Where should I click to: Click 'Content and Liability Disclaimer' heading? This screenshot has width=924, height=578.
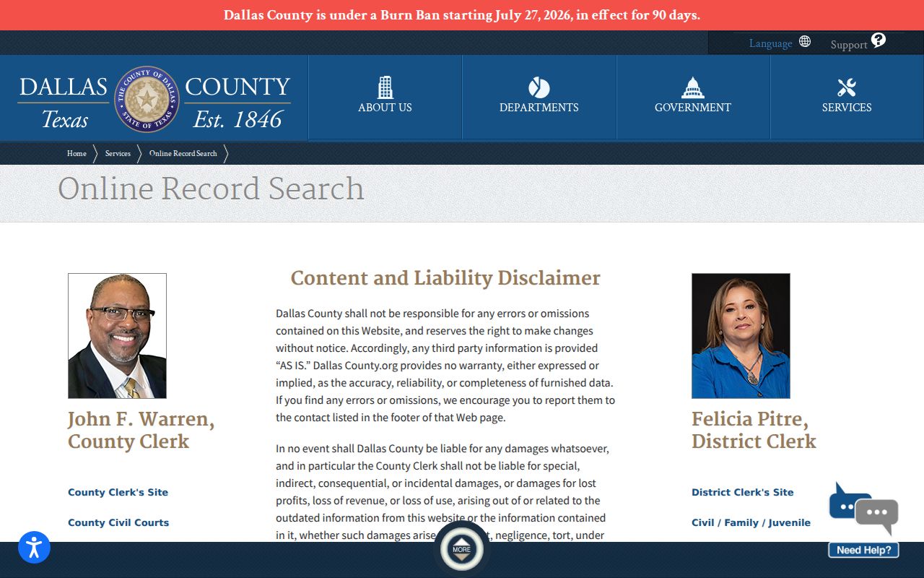point(445,278)
